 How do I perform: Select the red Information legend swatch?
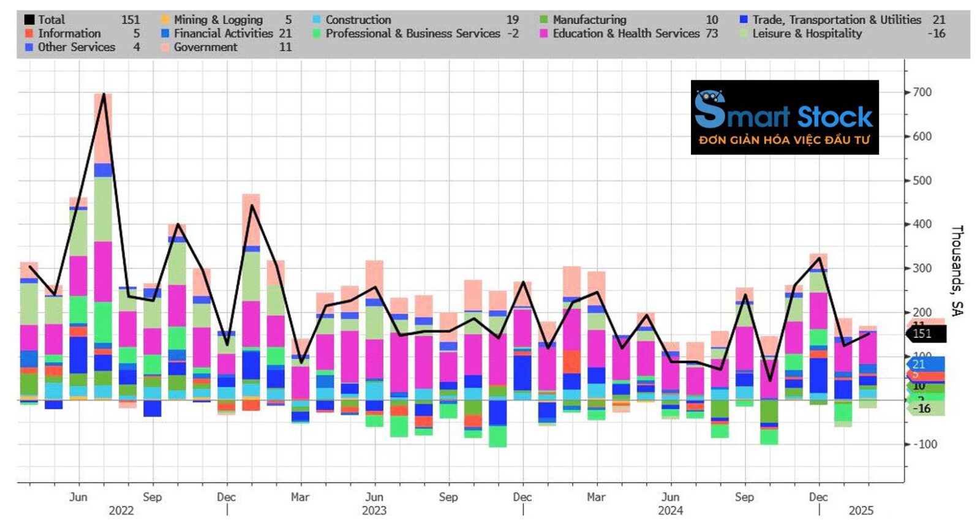(x=29, y=34)
